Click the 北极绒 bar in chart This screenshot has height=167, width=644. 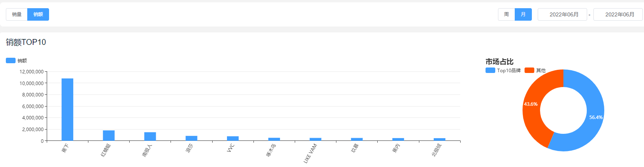(440, 139)
